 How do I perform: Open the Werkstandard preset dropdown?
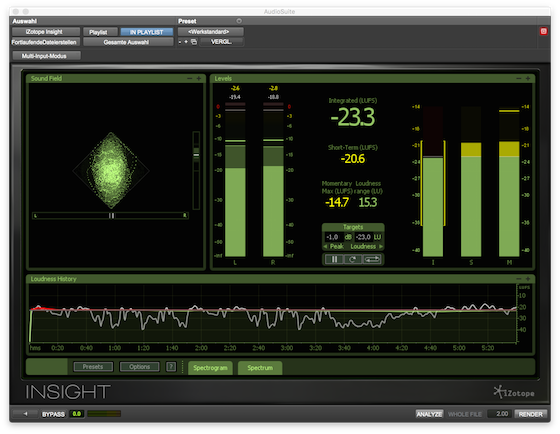(210, 32)
